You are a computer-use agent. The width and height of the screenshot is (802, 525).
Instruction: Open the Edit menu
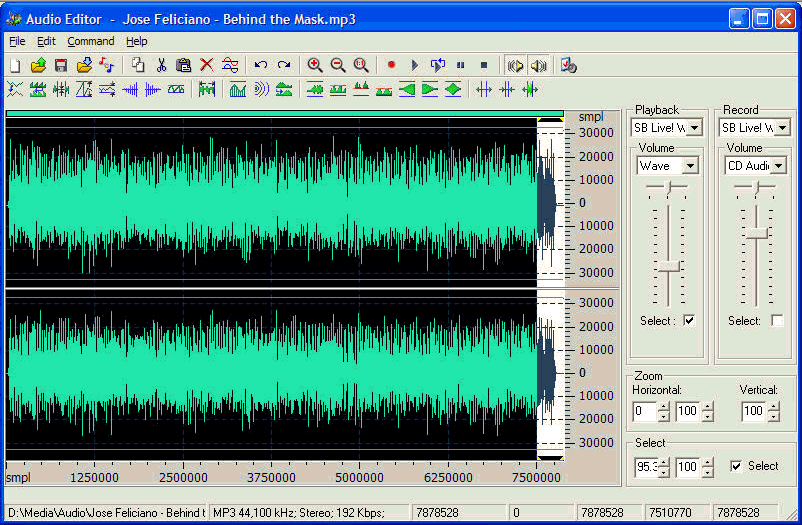pyautogui.click(x=46, y=41)
